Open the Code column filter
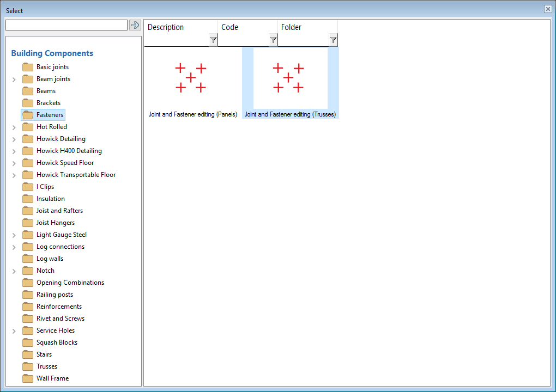The width and height of the screenshot is (556, 392). click(x=273, y=40)
